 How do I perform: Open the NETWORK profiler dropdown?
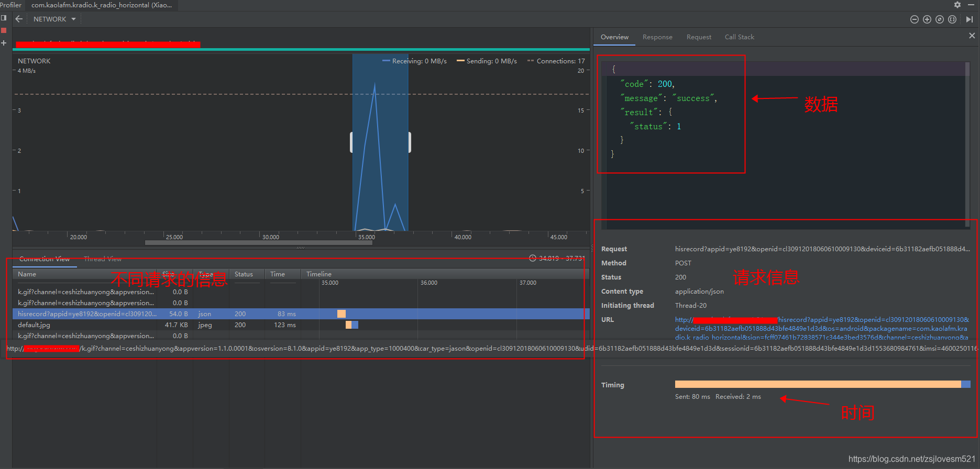pyautogui.click(x=54, y=19)
